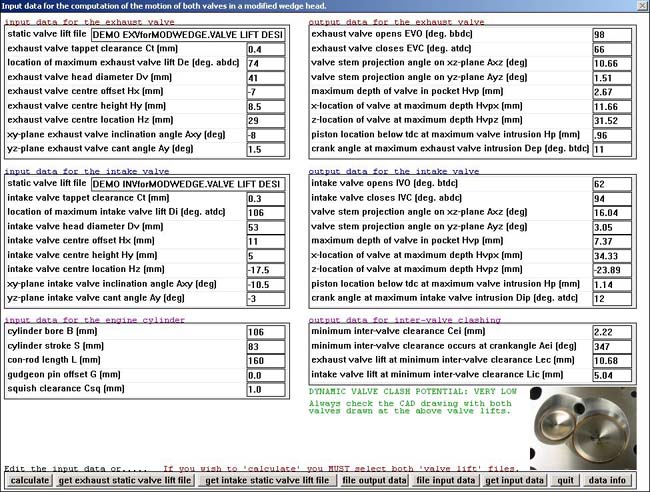Image resolution: width=650 pixels, height=492 pixels.
Task: Click exhaust Hvpx x-location value 11.66
Action: click(612, 107)
